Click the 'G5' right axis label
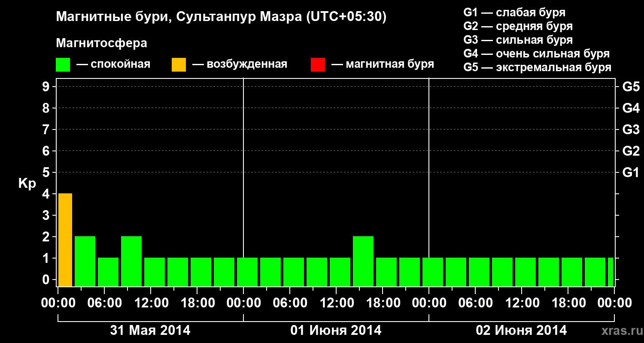This screenshot has height=343, width=644. 631,87
